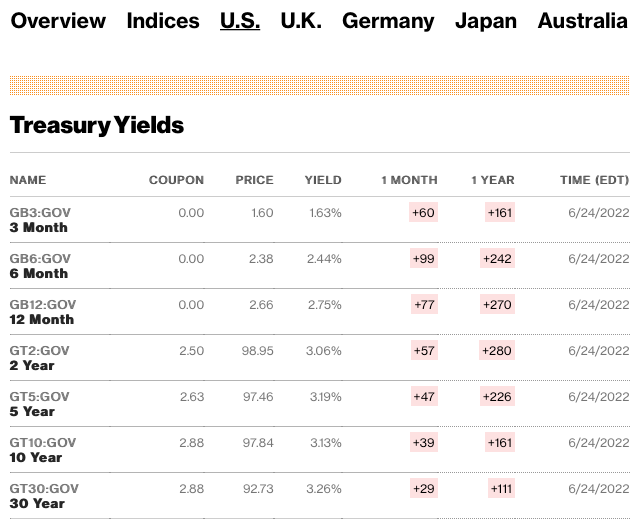Select the Australia tab

[583, 21]
